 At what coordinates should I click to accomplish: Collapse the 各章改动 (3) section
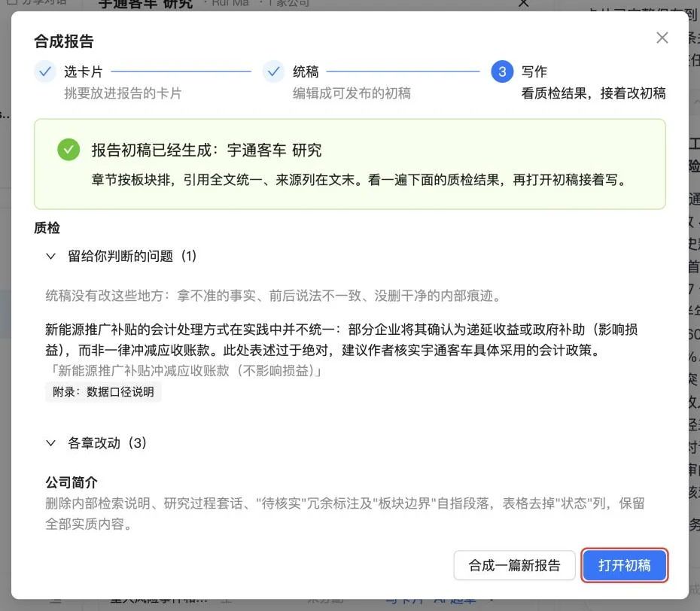[x=51, y=443]
